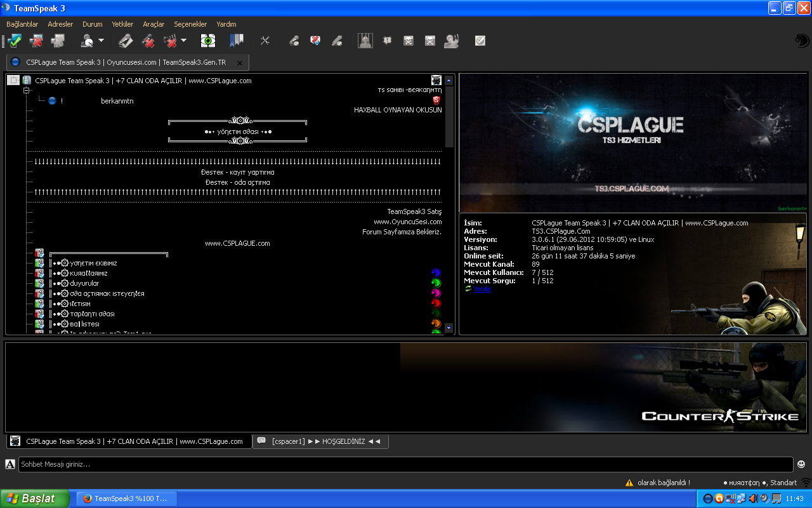This screenshot has height=508, width=812.
Task: Toggle microphone mute in toolbar
Action: (x=148, y=41)
